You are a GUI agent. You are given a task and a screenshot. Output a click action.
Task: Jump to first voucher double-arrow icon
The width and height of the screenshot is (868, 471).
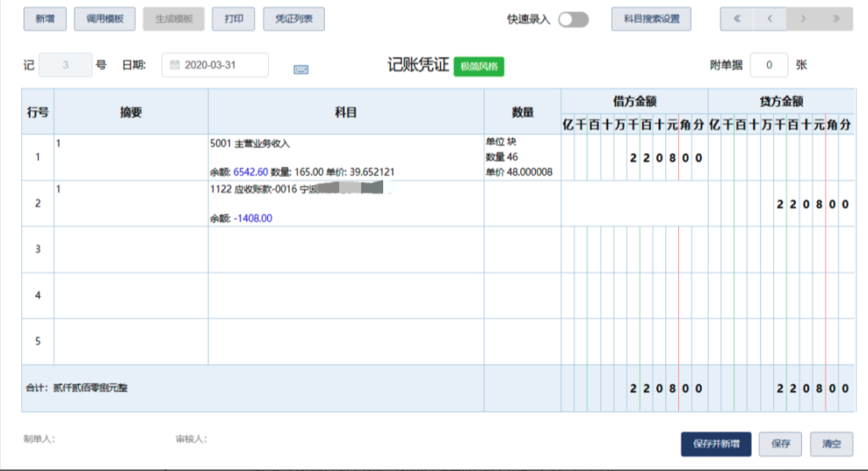[x=737, y=19]
